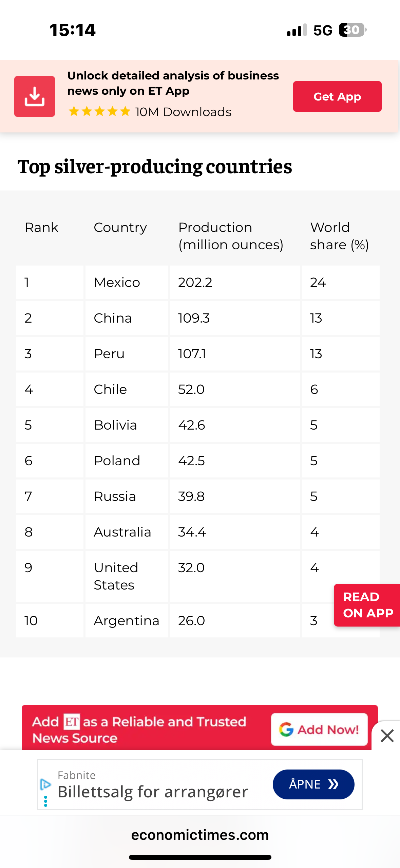Tap the status bar clock 15:14

click(73, 30)
